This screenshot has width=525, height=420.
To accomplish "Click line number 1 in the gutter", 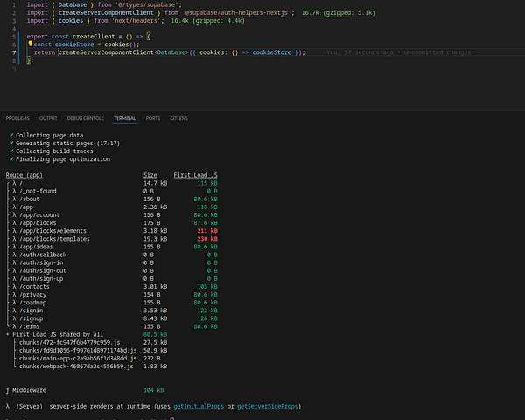I will click(14, 4).
